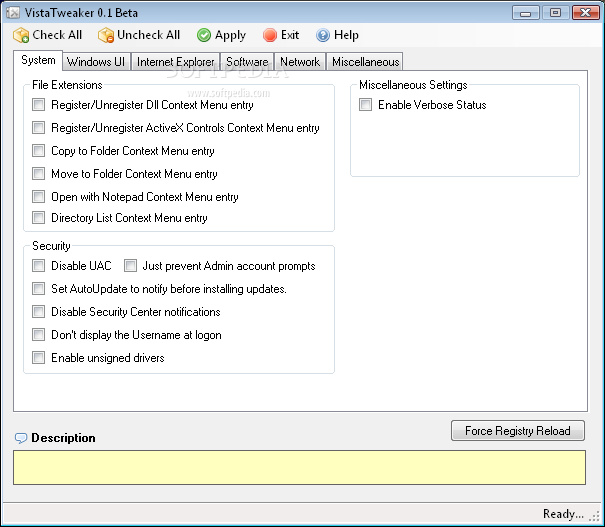Click the Ready... status bar text

tap(563, 514)
